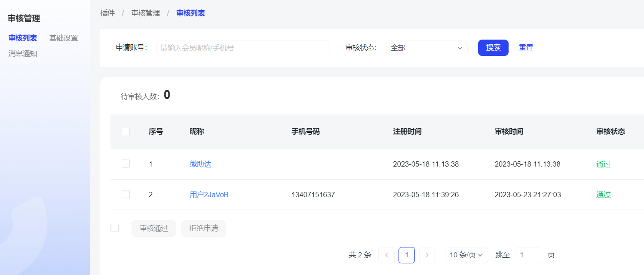Click the 共 2 条 total text
Image resolution: width=644 pixels, height=275 pixels.
coord(360,255)
